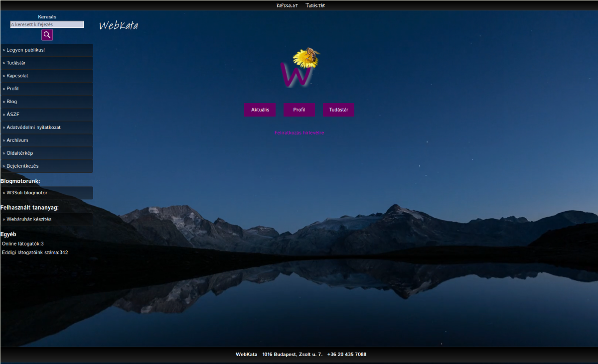Select Legyen publikus! in sidebar

click(x=25, y=50)
